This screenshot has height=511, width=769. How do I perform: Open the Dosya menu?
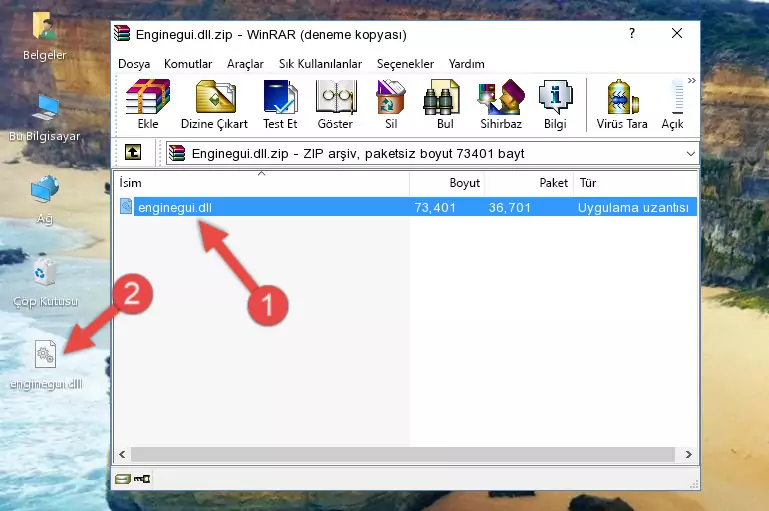pyautogui.click(x=134, y=64)
